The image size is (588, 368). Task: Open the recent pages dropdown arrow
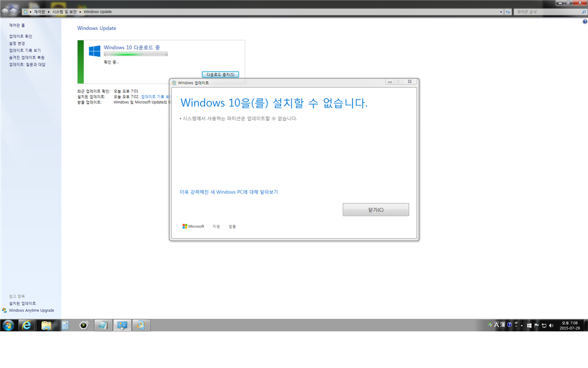pos(19,12)
